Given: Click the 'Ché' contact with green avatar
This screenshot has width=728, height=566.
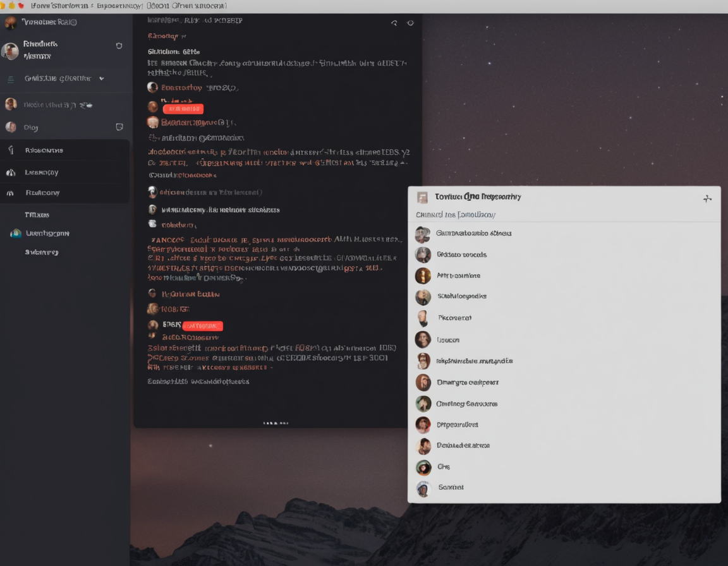Looking at the screenshot, I should pos(443,467).
